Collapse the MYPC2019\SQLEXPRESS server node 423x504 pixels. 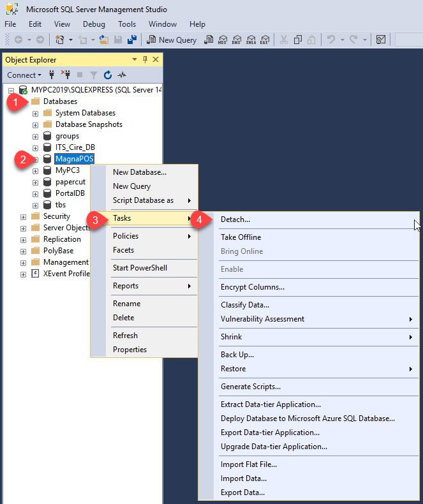coord(11,90)
